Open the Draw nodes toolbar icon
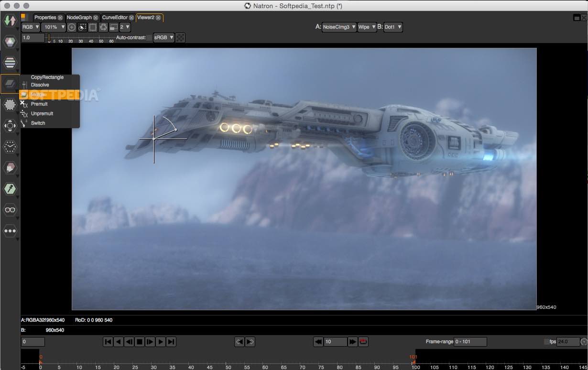Screen dimensions: 588x370 click(x=10, y=168)
